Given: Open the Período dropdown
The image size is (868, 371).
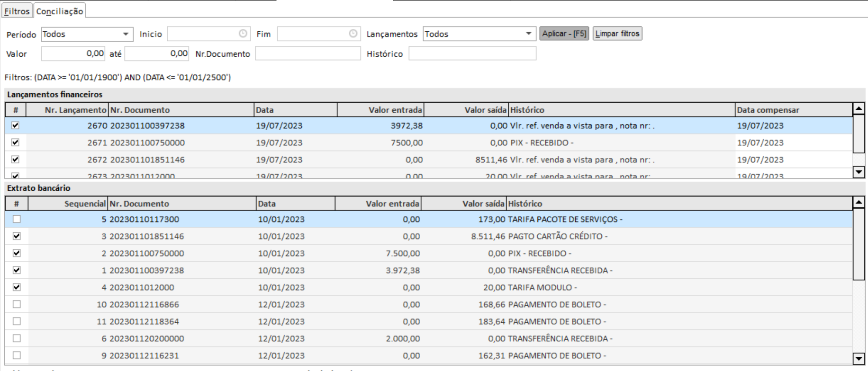Looking at the screenshot, I should point(126,34).
